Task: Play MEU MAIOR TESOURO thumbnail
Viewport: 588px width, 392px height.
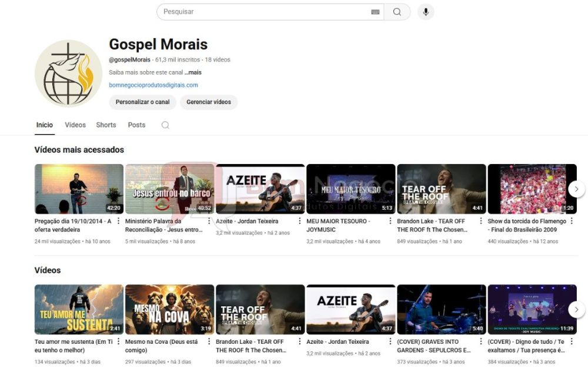Action: coord(350,189)
